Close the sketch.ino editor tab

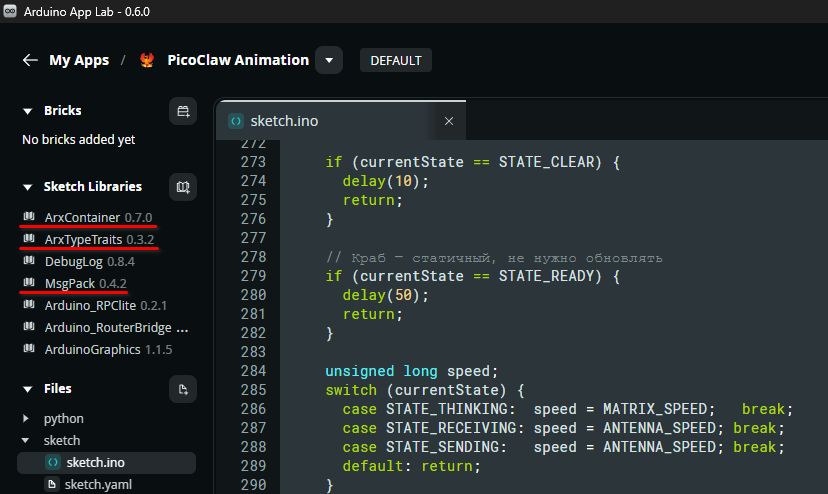[449, 121]
